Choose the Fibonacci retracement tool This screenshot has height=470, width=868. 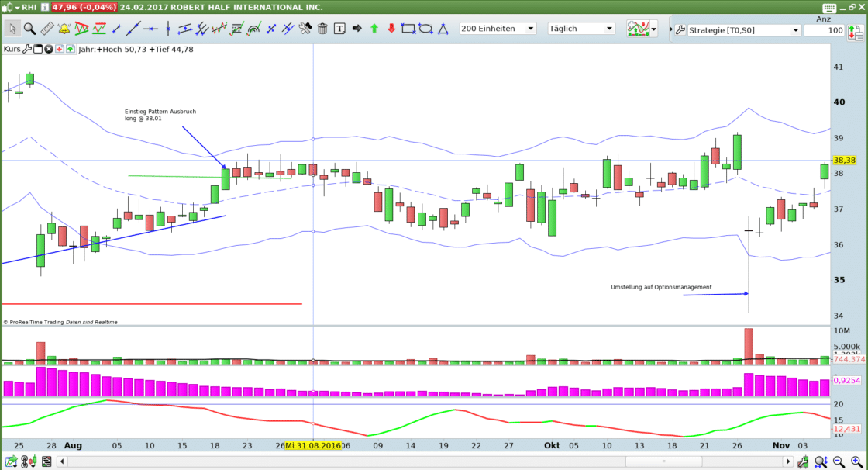point(236,29)
